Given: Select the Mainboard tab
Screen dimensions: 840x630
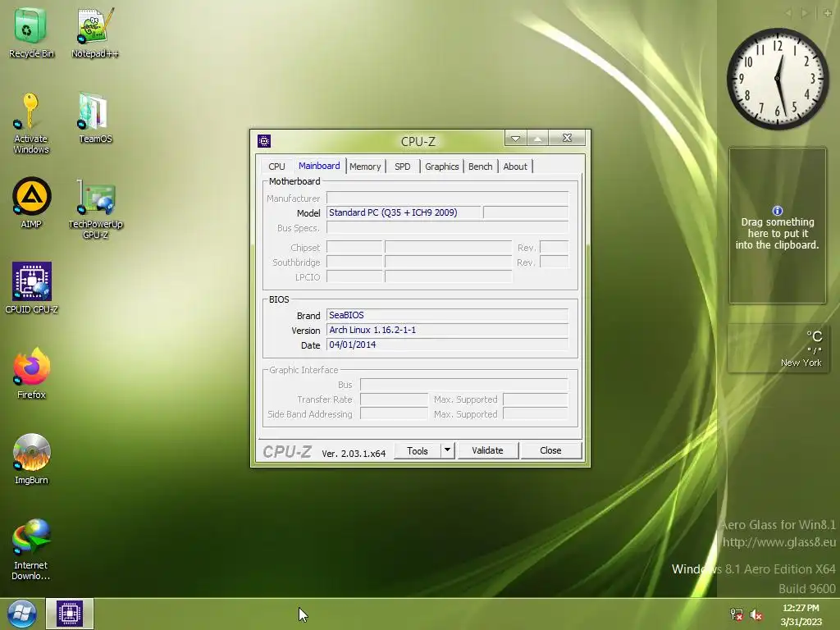Looking at the screenshot, I should [319, 166].
